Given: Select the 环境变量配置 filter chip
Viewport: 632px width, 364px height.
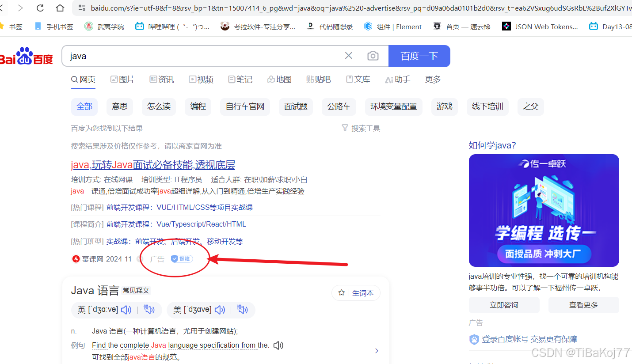Looking at the screenshot, I should pos(393,106).
